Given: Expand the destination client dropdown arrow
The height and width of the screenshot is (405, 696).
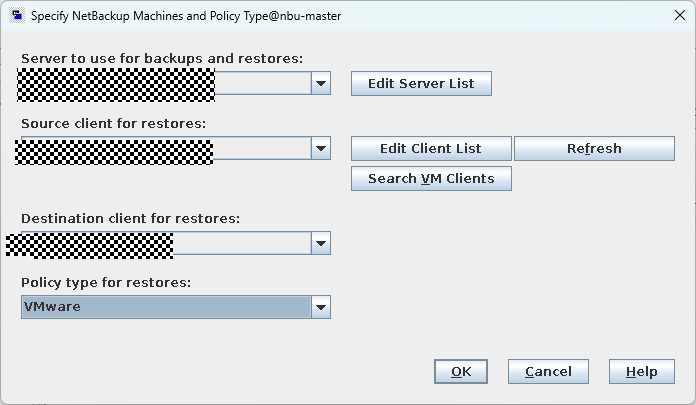Looking at the screenshot, I should [x=320, y=243].
